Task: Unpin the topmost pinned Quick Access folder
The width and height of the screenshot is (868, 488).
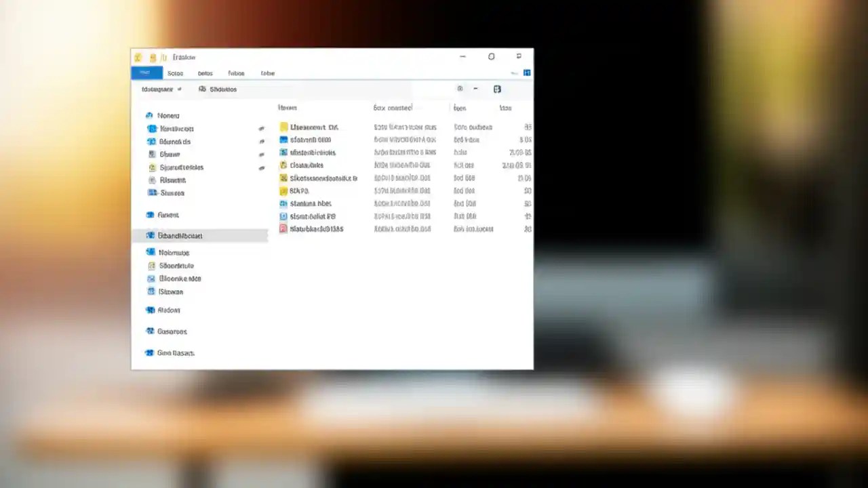Action: click(x=261, y=129)
